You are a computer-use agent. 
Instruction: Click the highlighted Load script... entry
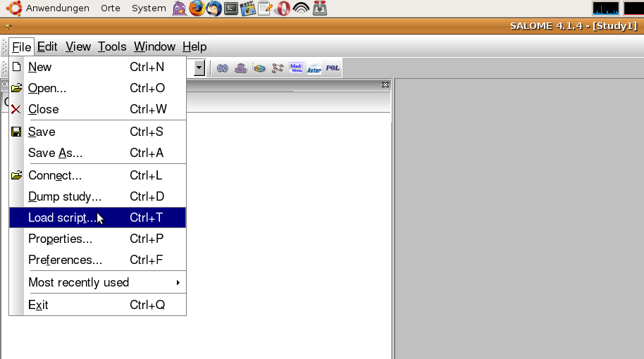(x=98, y=218)
